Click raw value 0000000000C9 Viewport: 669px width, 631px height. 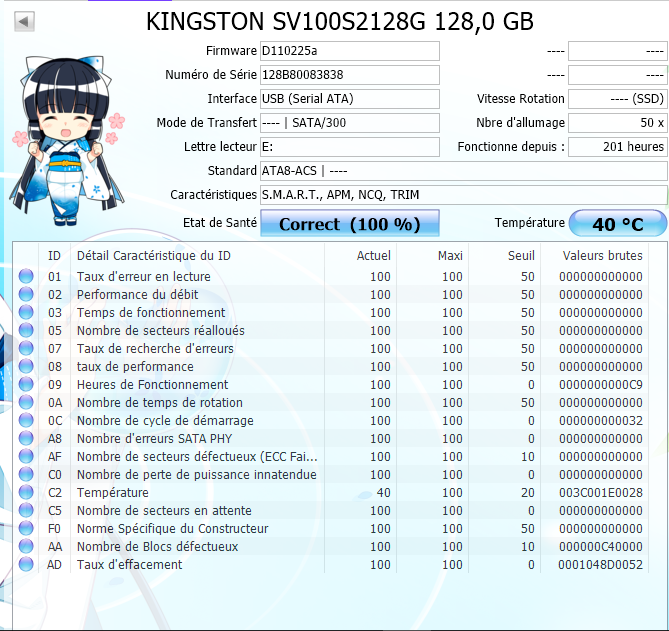[x=601, y=384]
